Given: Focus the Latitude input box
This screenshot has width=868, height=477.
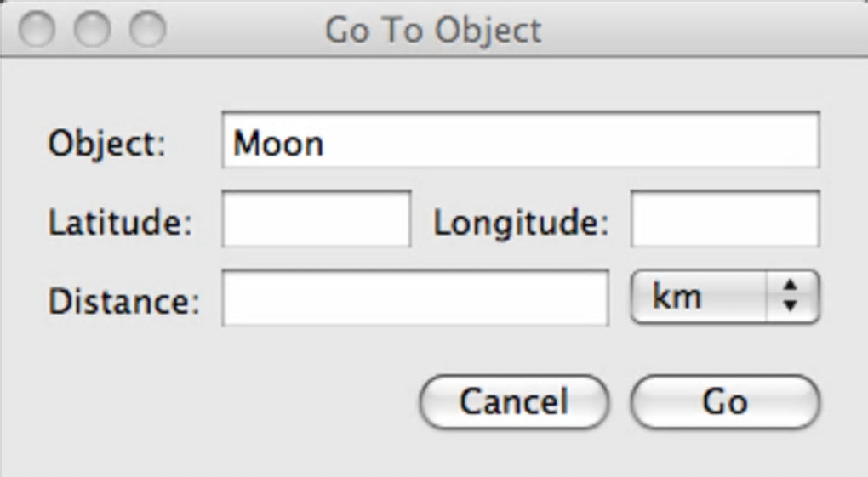Looking at the screenshot, I should [x=317, y=219].
